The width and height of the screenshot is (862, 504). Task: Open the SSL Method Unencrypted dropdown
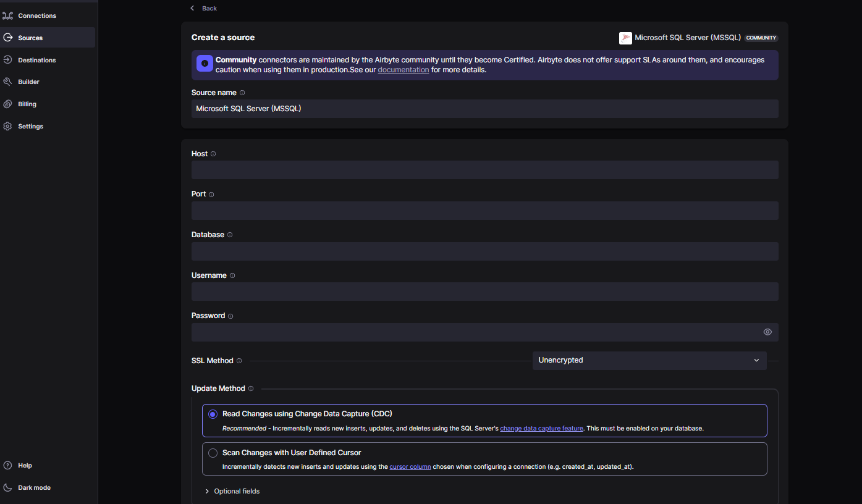[x=649, y=360]
